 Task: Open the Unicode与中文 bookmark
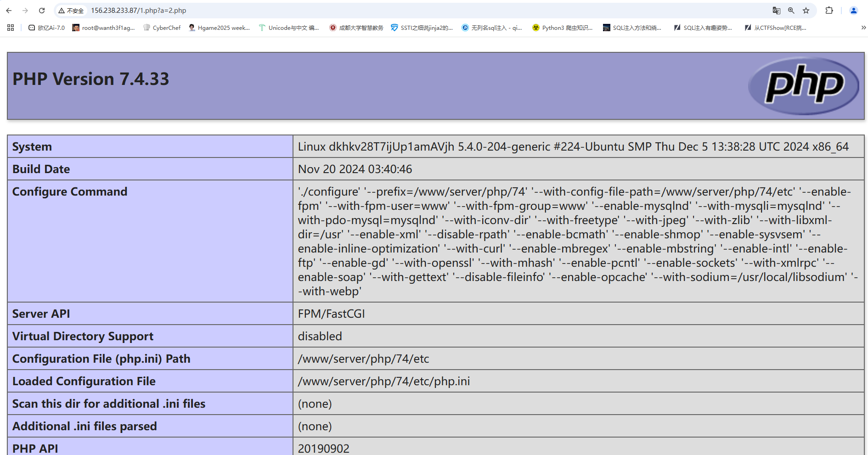coord(289,28)
